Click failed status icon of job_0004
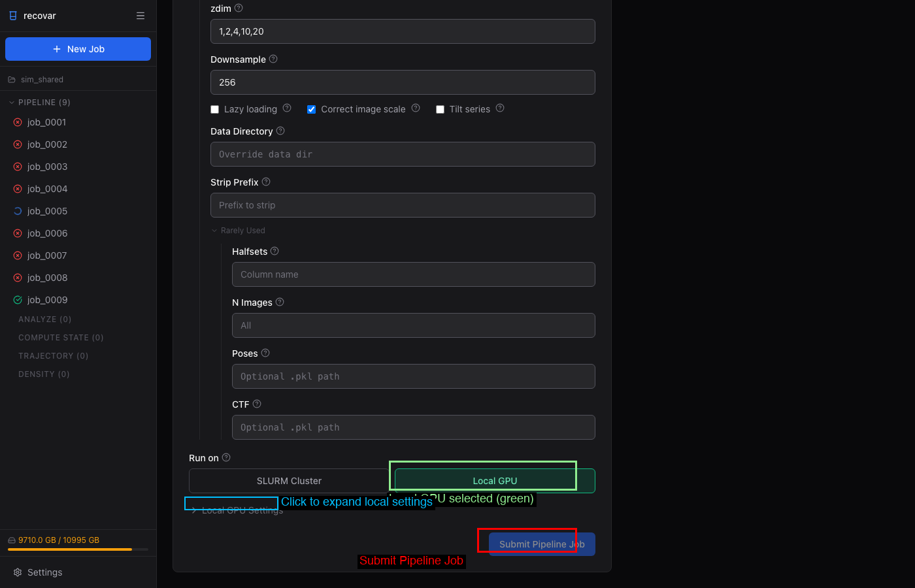Viewport: 915px width, 588px height. [18, 189]
